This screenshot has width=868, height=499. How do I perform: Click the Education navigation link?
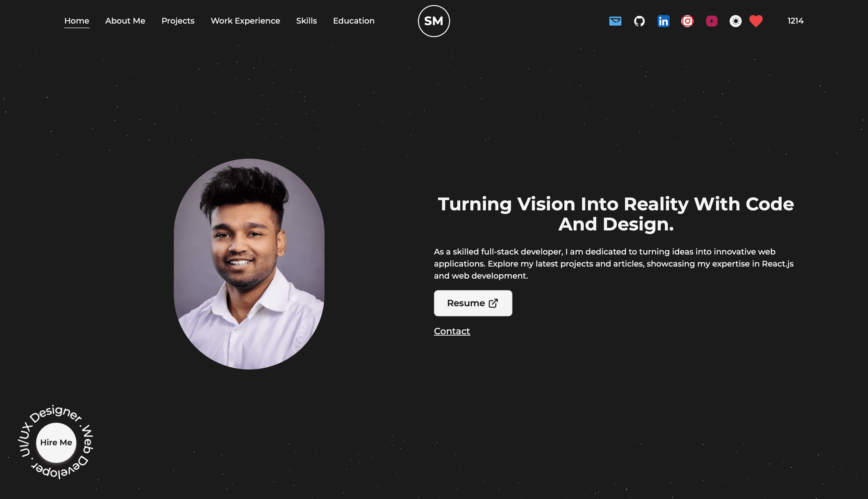(x=354, y=20)
